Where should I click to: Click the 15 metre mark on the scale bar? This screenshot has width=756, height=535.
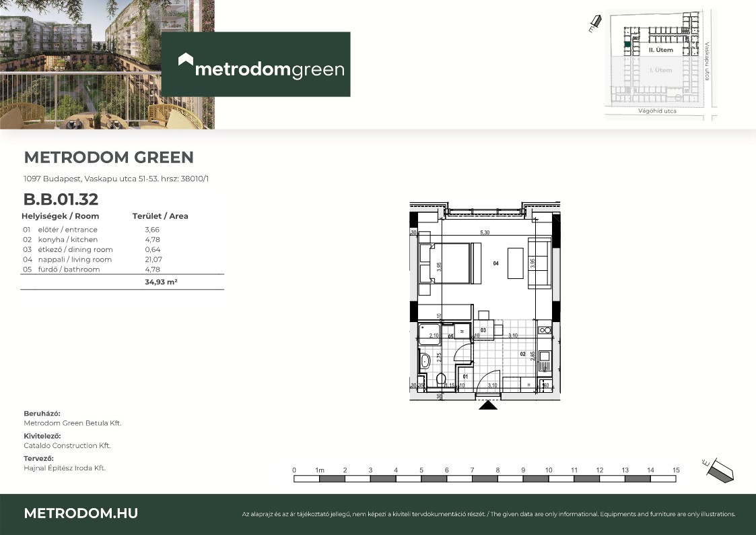click(x=676, y=470)
